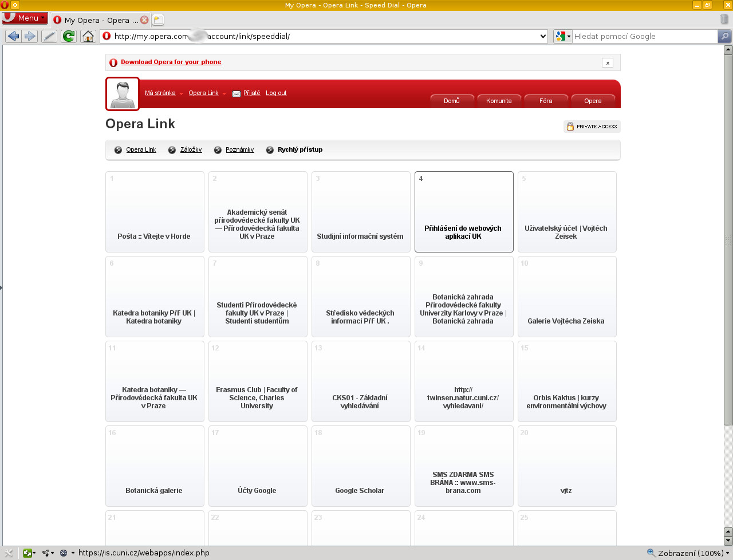Open Opera Link in the sub-navigation
The image size is (733, 560).
pos(141,149)
